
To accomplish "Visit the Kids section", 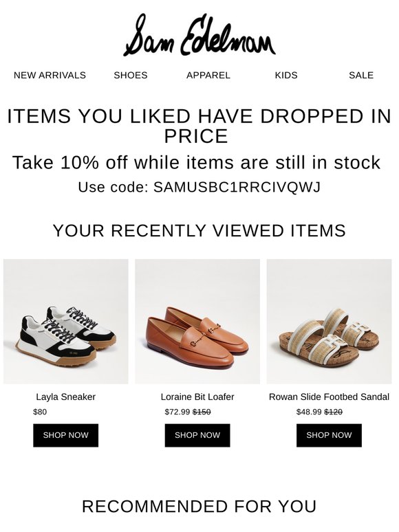I will coord(286,76).
